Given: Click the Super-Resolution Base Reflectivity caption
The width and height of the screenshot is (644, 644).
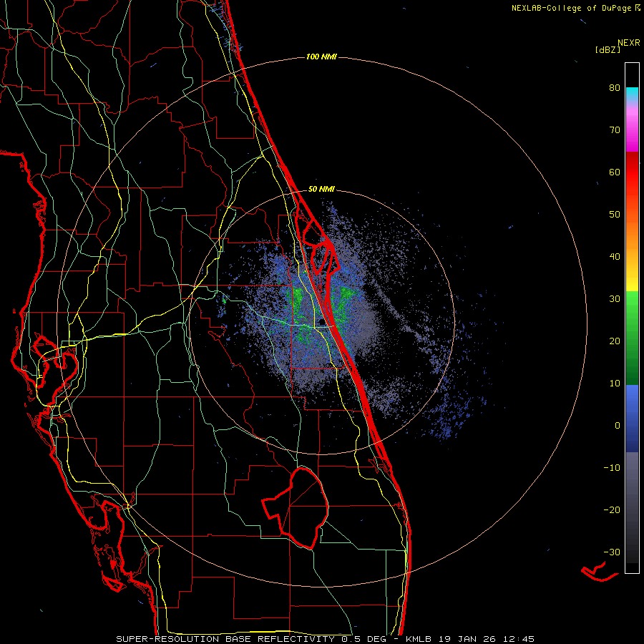Looking at the screenshot, I should click(326, 639).
